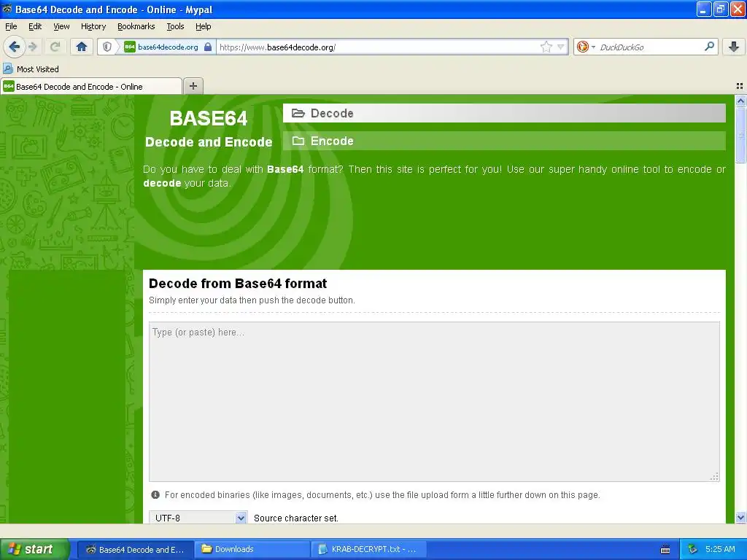Viewport: 747px width, 560px height.
Task: Go back with the browser back arrow
Action: [x=13, y=47]
